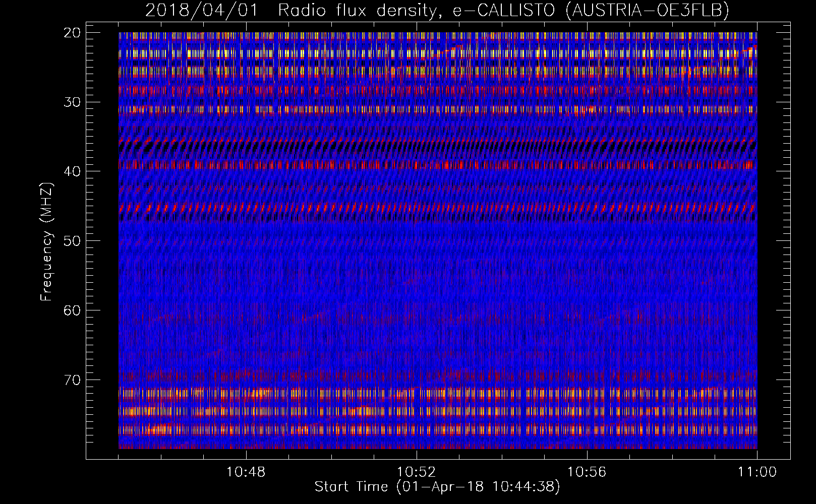Select the 20 MHz frequency tick label

[x=73, y=33]
